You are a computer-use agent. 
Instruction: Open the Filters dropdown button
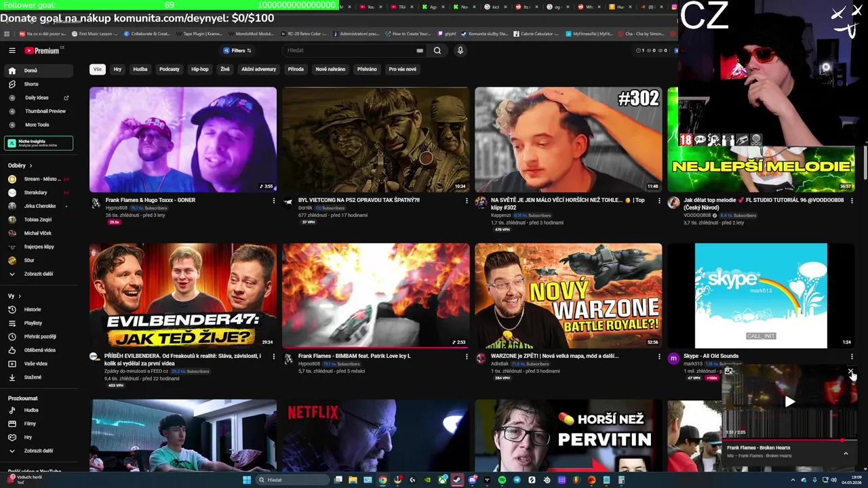tap(237, 50)
